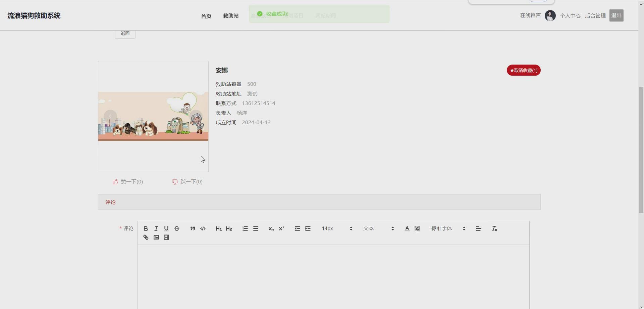Viewport: 644px width, 309px height.
Task: Insert a blockquote using the quote icon
Action: [x=193, y=228]
